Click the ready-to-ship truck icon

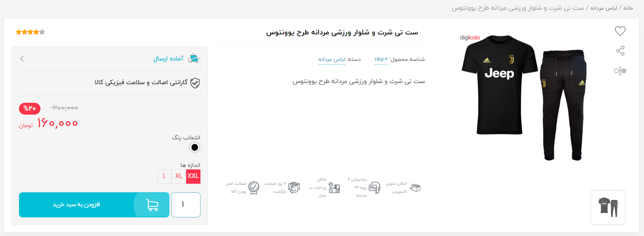pos(194,58)
